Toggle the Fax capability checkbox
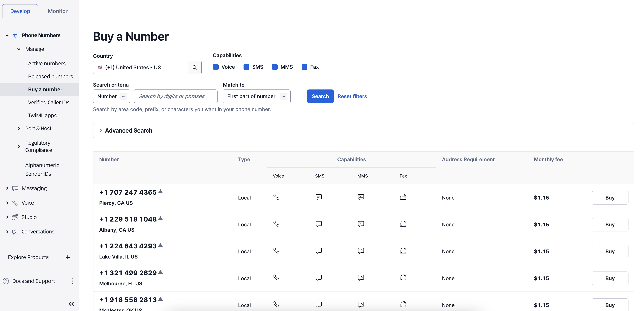 tap(304, 67)
